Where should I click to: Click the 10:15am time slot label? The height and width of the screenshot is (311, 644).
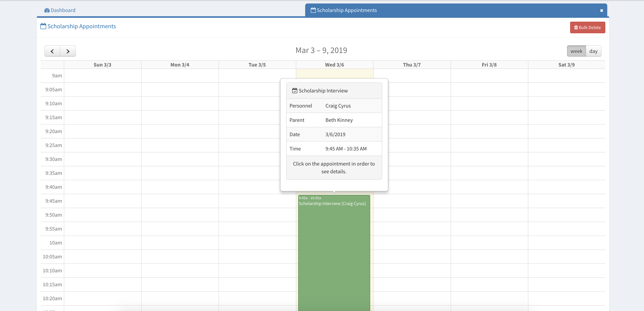point(52,284)
